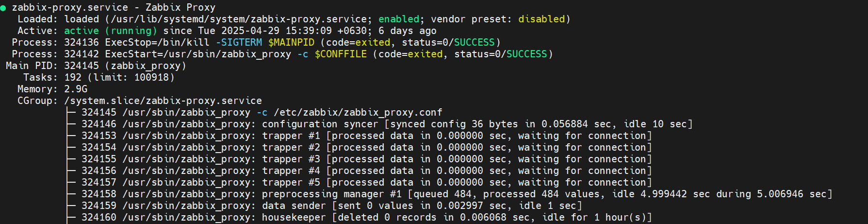Select the trapper #1 process line
The width and height of the screenshot is (868, 224).
(367, 136)
